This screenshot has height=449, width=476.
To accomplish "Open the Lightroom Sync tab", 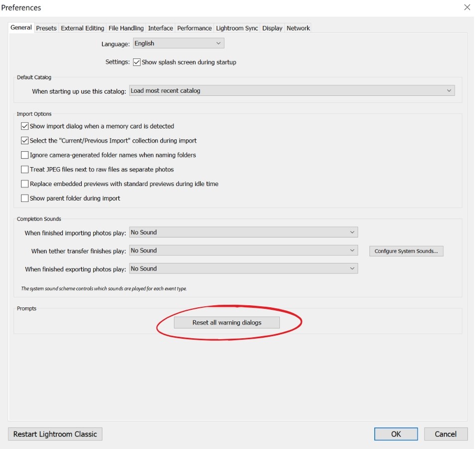I will tap(237, 28).
